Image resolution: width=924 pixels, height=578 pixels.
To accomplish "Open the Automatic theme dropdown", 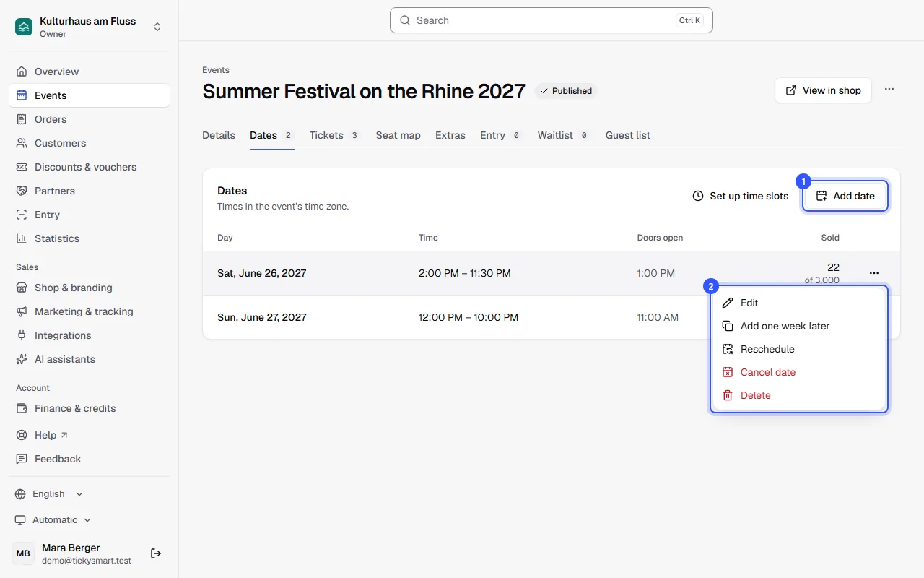I will click(x=53, y=520).
